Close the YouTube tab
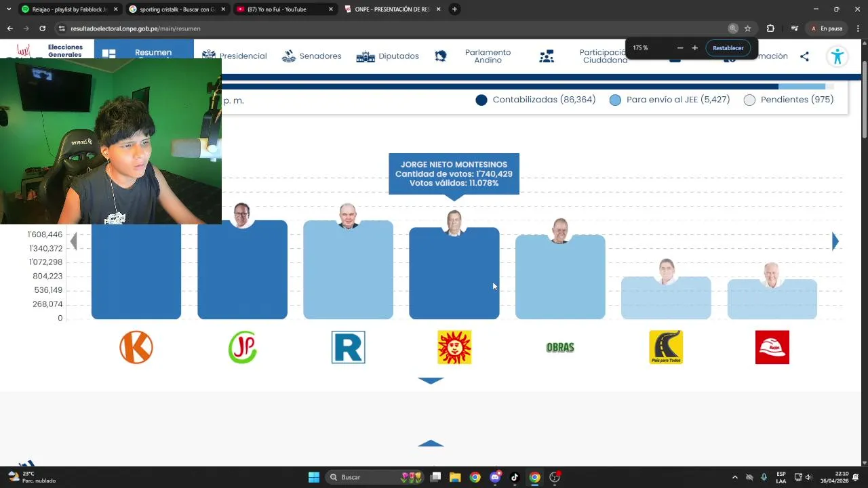The image size is (868, 488). [330, 9]
